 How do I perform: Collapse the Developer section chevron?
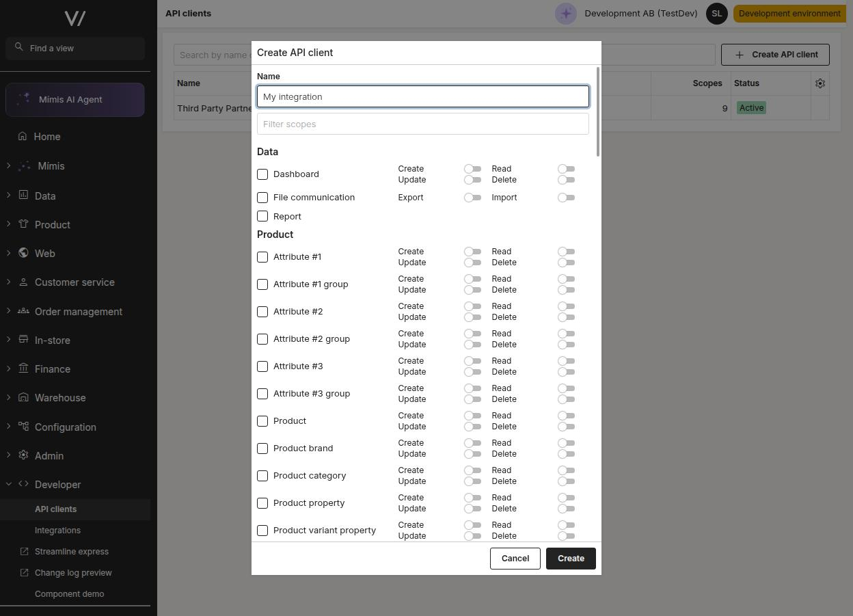[x=8, y=484]
